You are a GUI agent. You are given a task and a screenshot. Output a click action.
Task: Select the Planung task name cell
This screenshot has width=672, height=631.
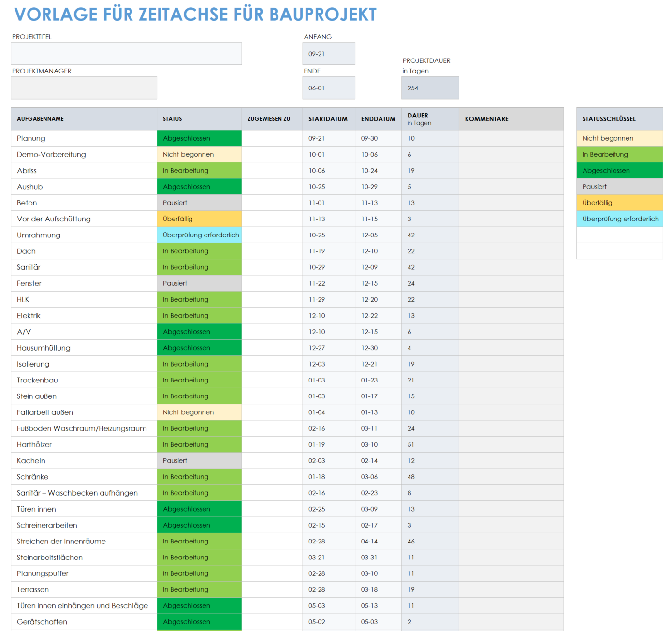pos(84,138)
